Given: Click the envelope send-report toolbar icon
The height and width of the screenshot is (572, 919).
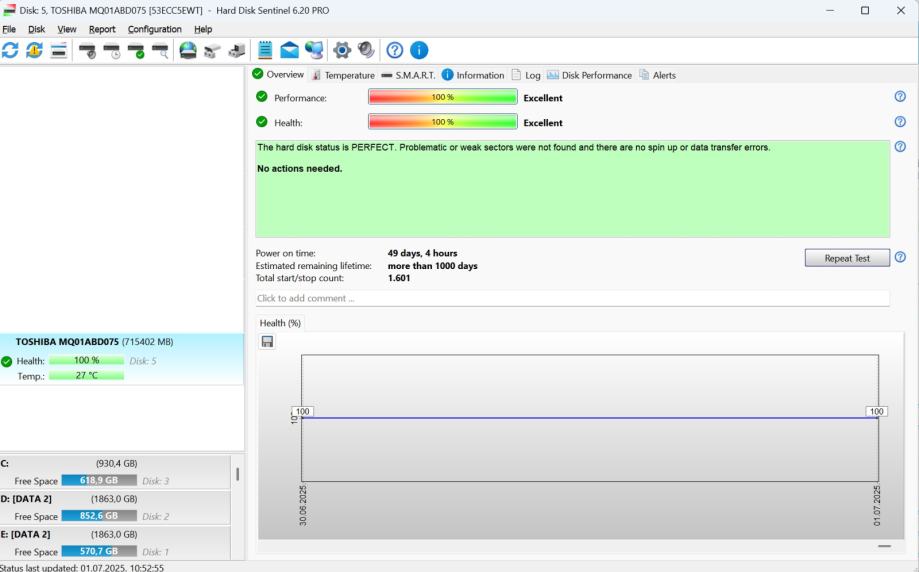Looking at the screenshot, I should (289, 51).
